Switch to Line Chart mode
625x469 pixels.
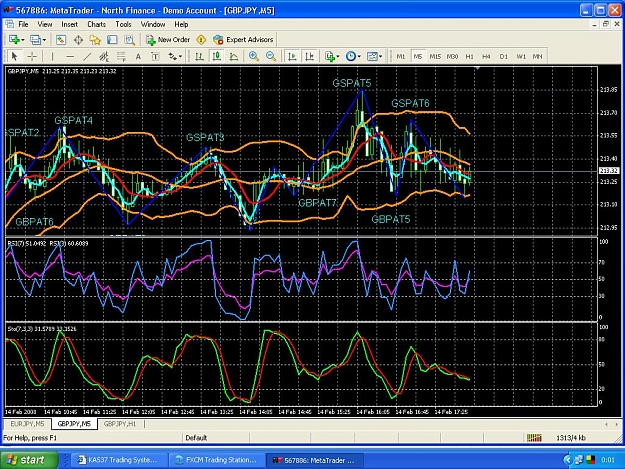[x=234, y=57]
